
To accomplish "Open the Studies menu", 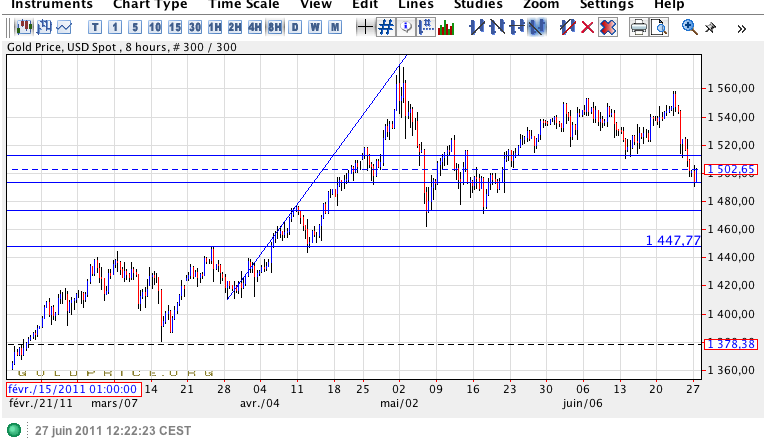I will (478, 5).
